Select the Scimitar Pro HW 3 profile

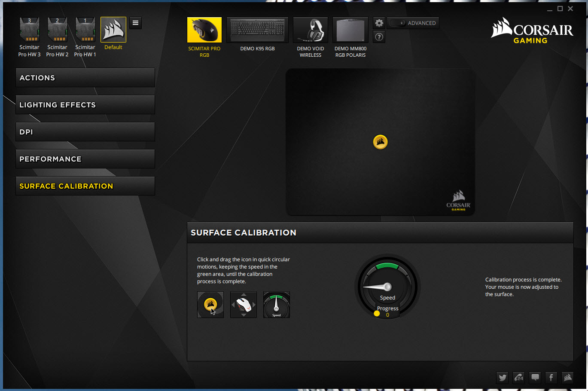point(29,37)
